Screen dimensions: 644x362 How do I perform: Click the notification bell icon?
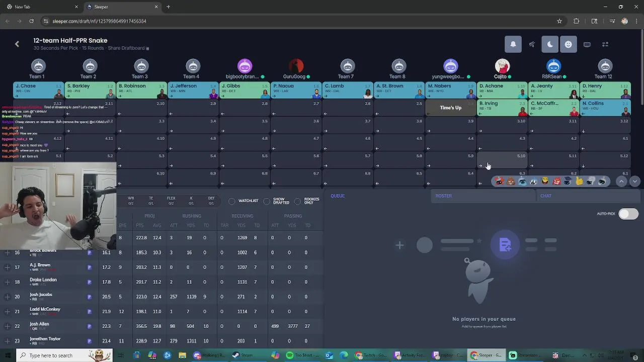click(x=513, y=44)
